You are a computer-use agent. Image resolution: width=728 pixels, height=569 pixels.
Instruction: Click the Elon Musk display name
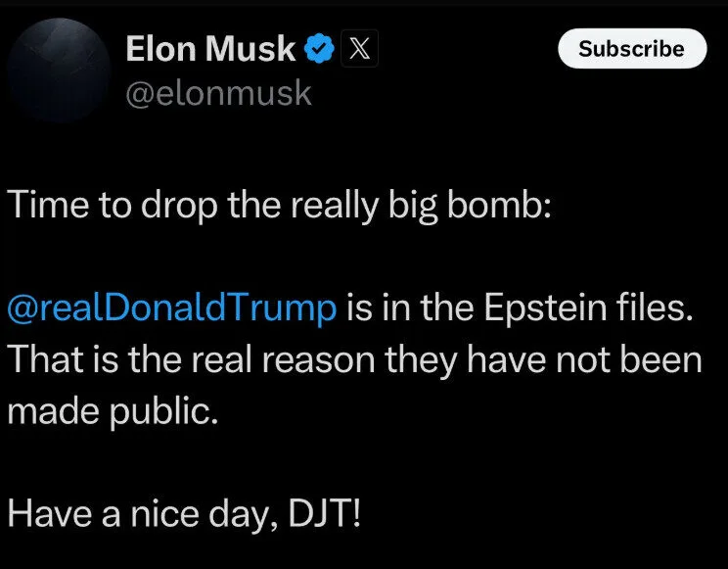click(209, 48)
